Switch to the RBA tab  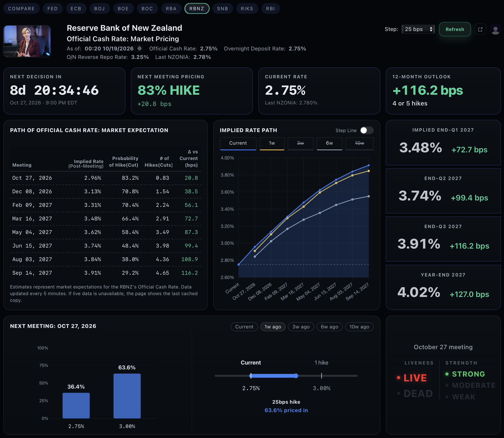tap(171, 8)
